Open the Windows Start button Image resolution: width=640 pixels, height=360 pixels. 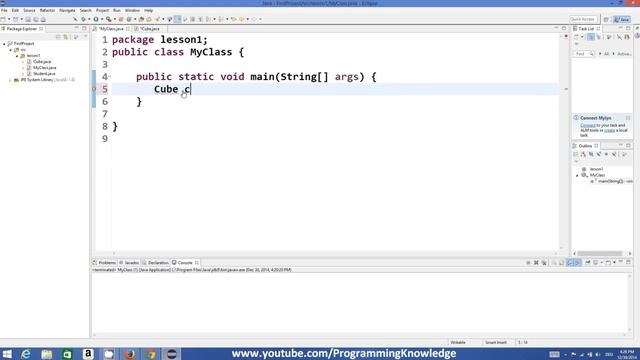point(7,354)
